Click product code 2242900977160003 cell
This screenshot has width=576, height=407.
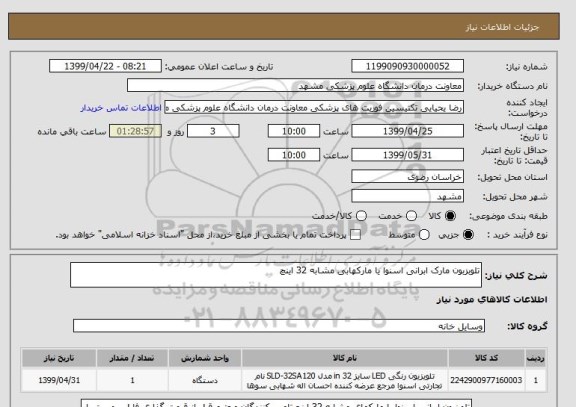[x=486, y=380]
